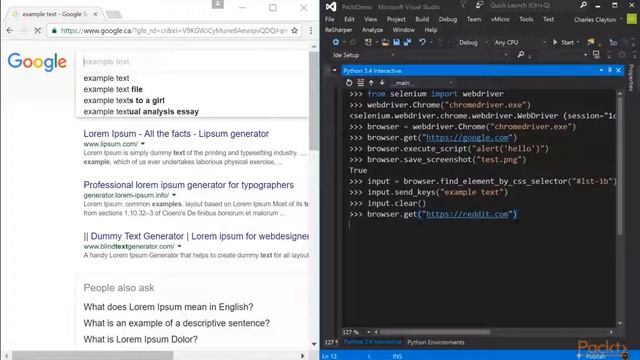Click the https://reddit.com link in interactive
This screenshot has width=640, height=360.
click(x=467, y=214)
